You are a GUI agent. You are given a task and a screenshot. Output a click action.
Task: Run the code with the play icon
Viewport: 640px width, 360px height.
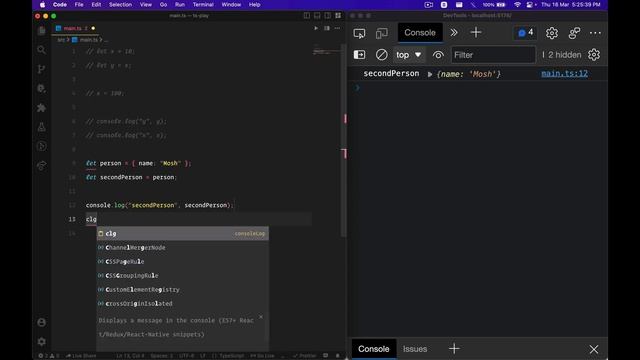316,28
